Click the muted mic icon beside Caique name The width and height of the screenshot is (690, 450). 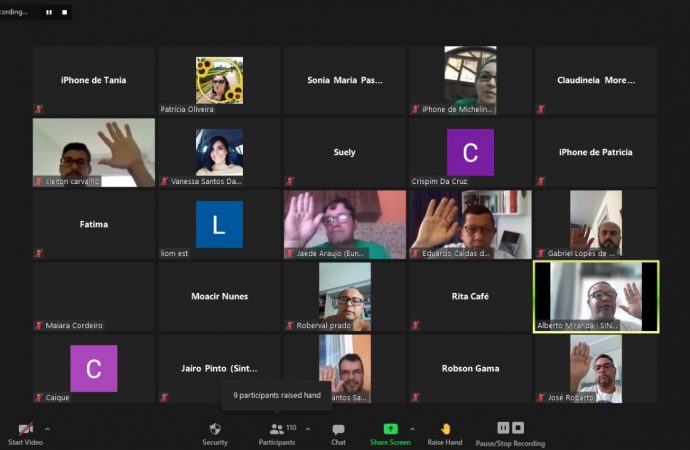pos(39,397)
